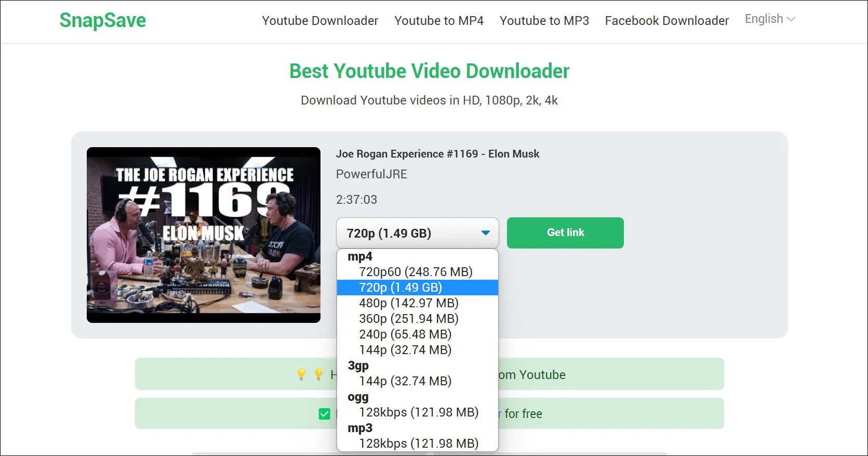Image resolution: width=868 pixels, height=456 pixels.
Task: Click the Joe Rogan video thumbnail
Action: coord(204,235)
